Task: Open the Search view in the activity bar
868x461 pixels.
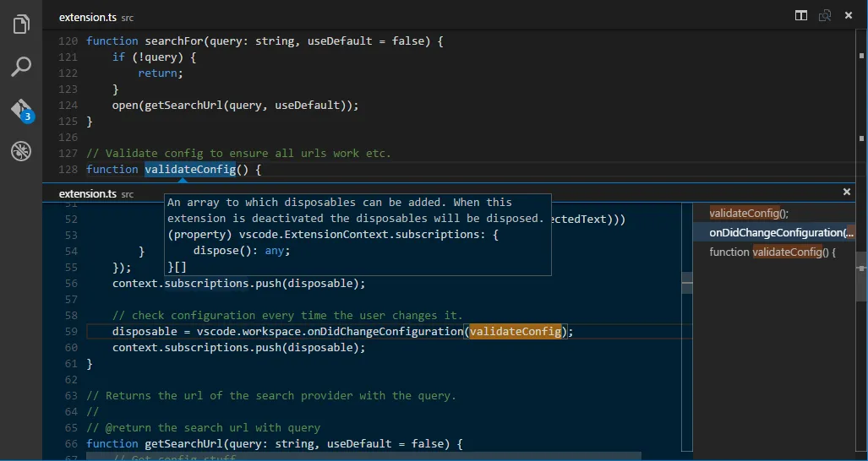Action: point(21,67)
